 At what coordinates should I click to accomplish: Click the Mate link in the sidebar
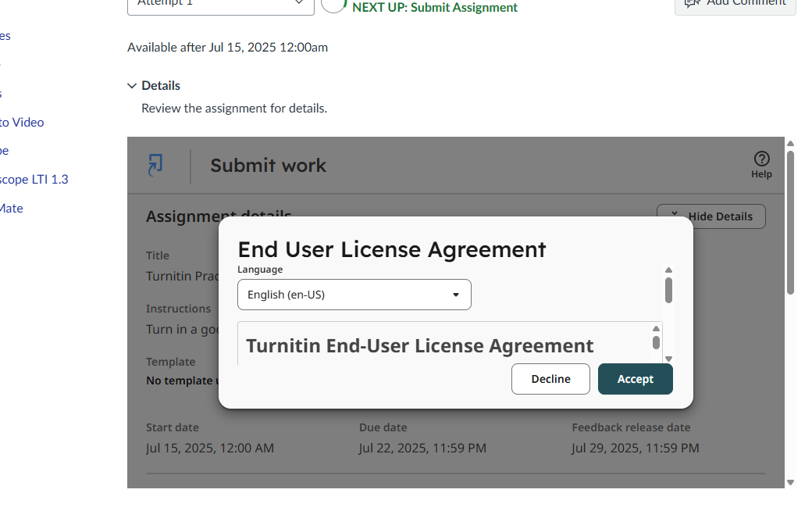coord(11,208)
